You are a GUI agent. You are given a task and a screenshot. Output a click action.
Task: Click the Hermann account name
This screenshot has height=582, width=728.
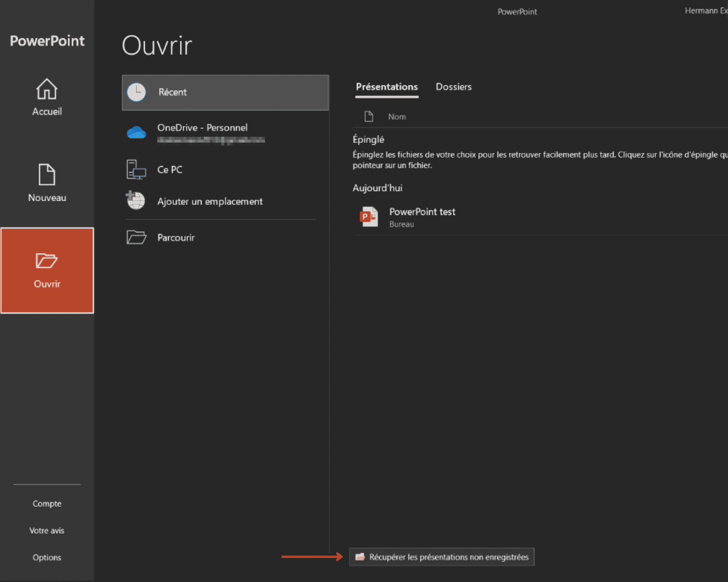706,11
